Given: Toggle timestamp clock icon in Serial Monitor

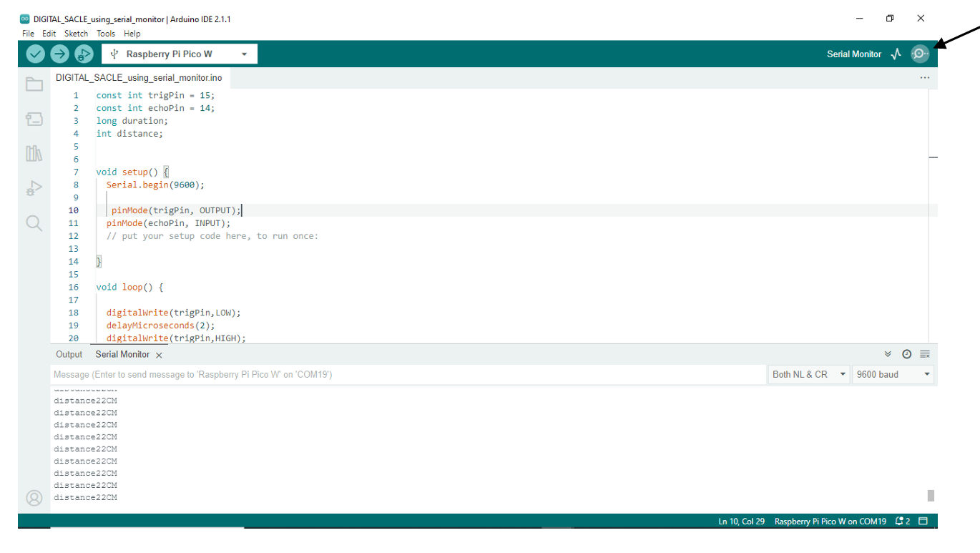Looking at the screenshot, I should pyautogui.click(x=907, y=354).
